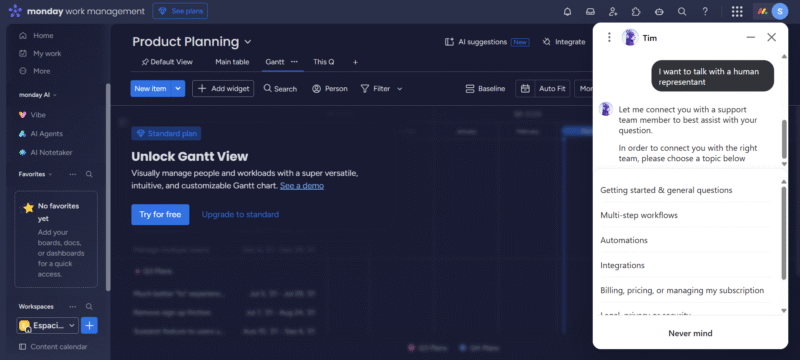Open the apps puzzle-piece icon

pos(636,11)
